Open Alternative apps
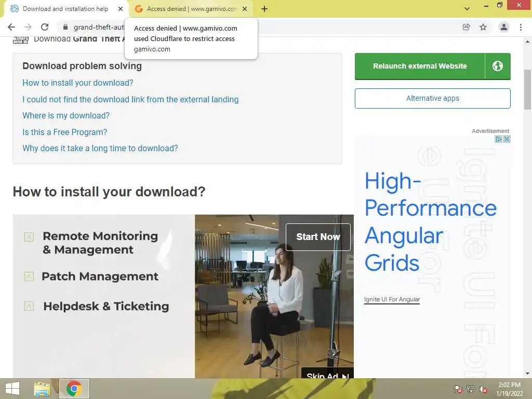The height and width of the screenshot is (399, 532). (x=433, y=98)
